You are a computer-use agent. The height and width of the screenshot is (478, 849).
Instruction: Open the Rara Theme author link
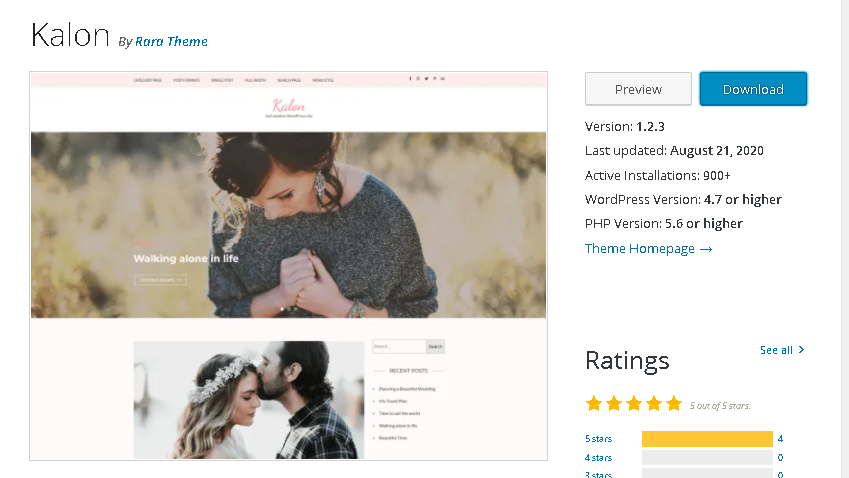171,42
